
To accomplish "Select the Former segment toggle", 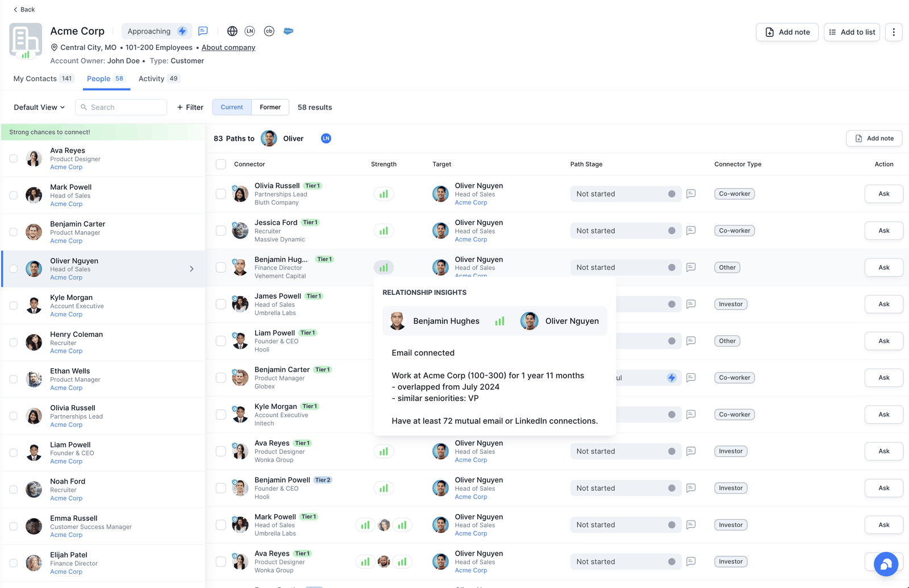I will 270,107.
